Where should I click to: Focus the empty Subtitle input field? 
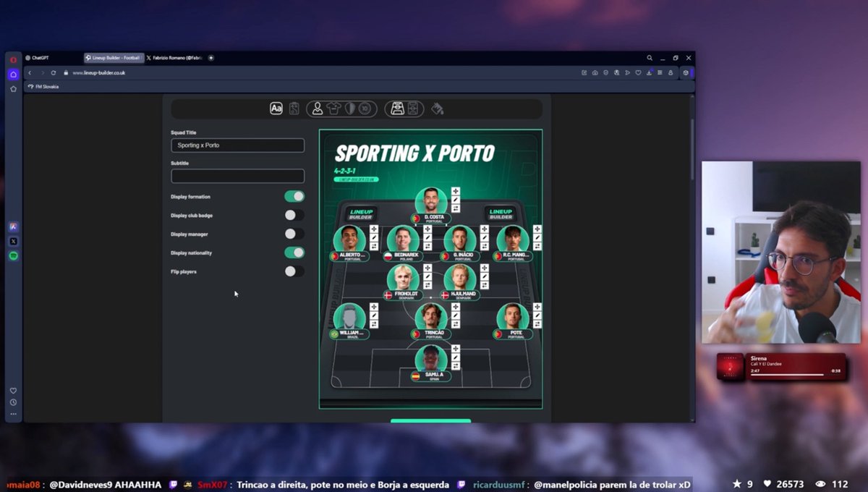click(x=237, y=176)
